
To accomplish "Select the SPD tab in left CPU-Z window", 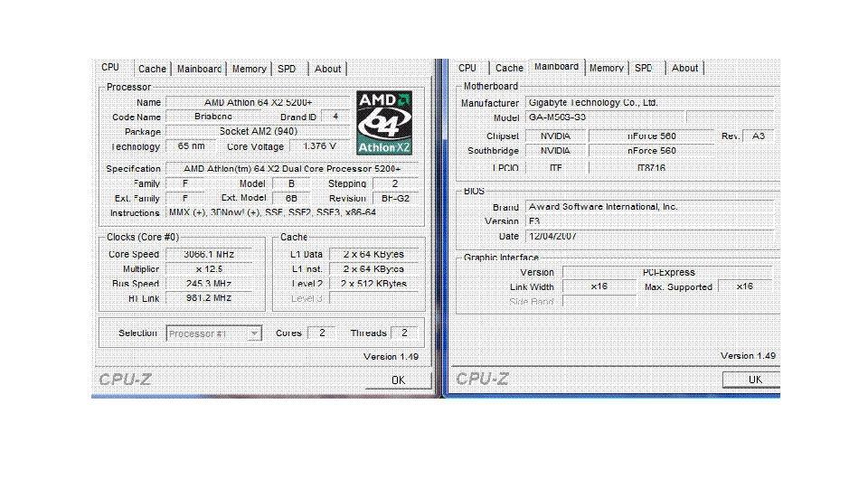I will pos(288,69).
